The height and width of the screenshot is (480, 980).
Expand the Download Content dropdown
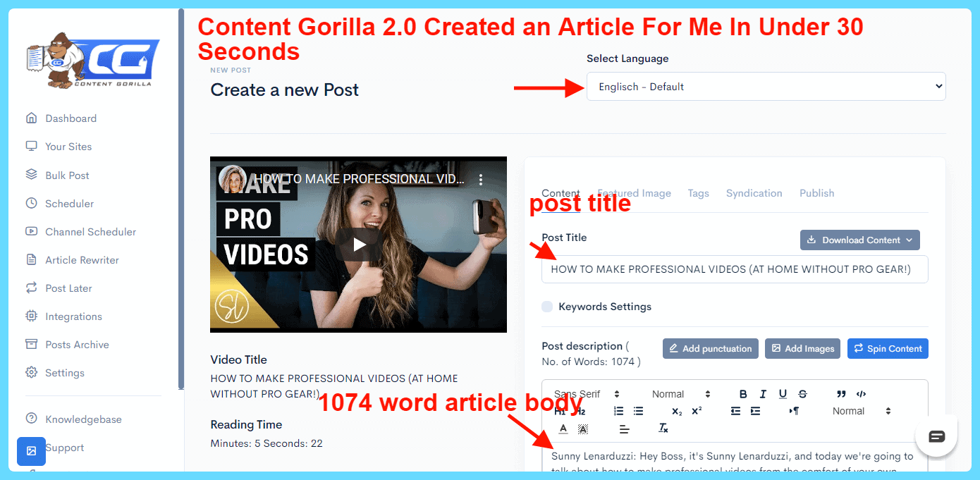click(x=860, y=240)
